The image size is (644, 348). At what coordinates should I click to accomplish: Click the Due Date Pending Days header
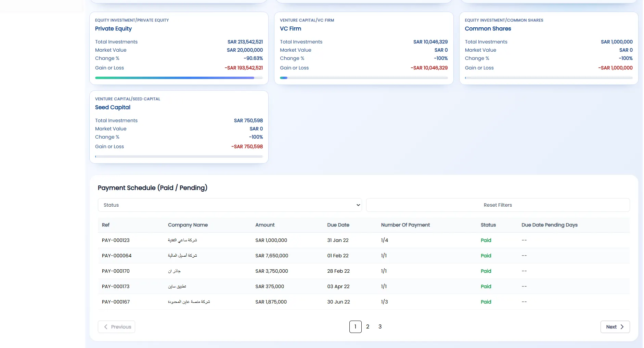(x=550, y=225)
